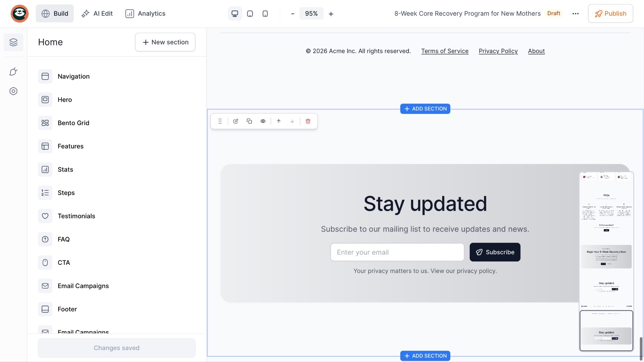Move the section down with the arrow icon

[x=292, y=121]
